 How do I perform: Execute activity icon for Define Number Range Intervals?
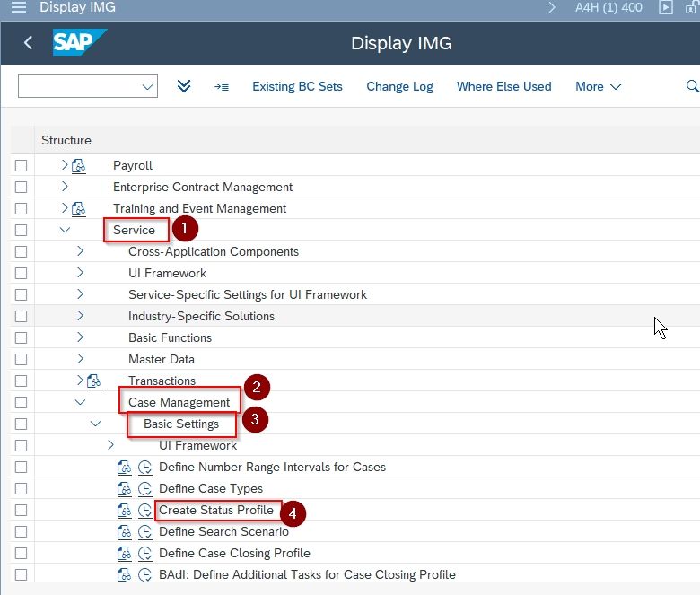144,468
